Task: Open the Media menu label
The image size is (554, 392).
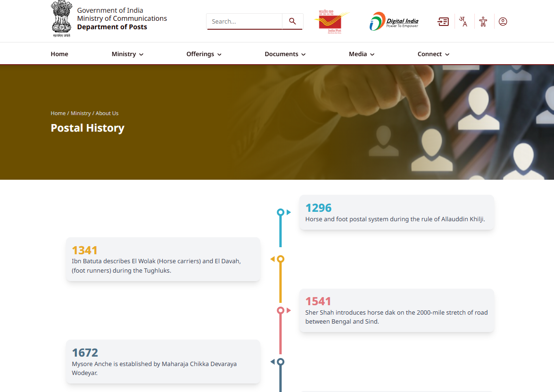Action: [358, 54]
